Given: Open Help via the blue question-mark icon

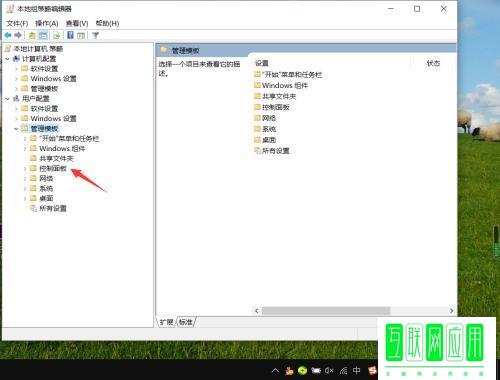Looking at the screenshot, I should (70, 35).
